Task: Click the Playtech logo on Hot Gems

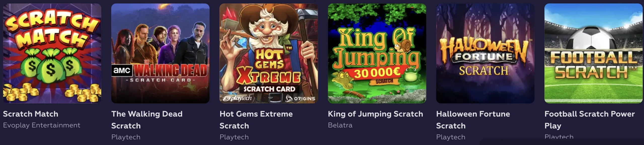Action: (237, 98)
